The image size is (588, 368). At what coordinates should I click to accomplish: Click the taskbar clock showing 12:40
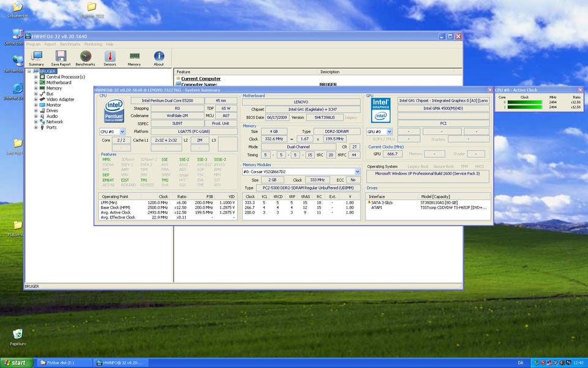pyautogui.click(x=578, y=362)
